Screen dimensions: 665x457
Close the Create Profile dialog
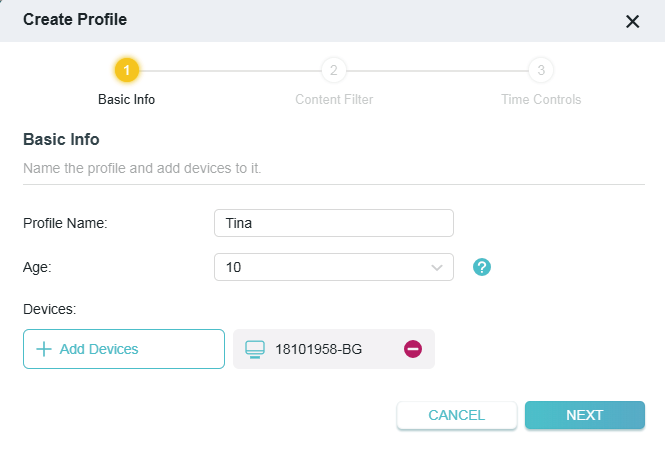(x=632, y=21)
